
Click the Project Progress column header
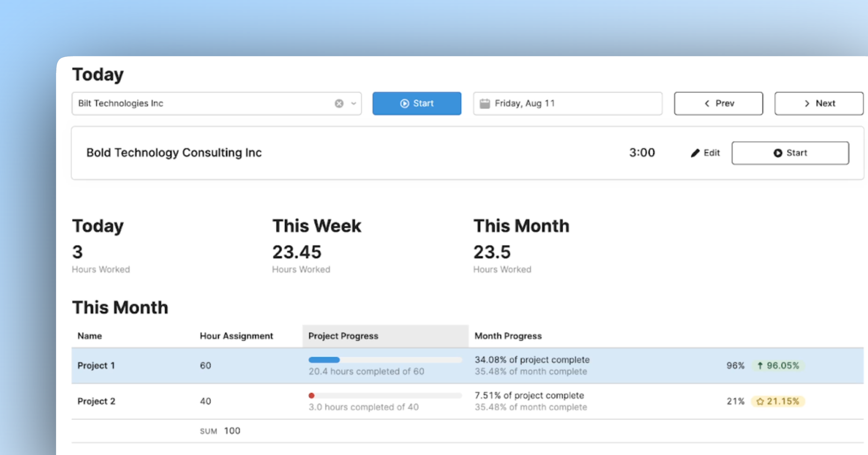[343, 336]
